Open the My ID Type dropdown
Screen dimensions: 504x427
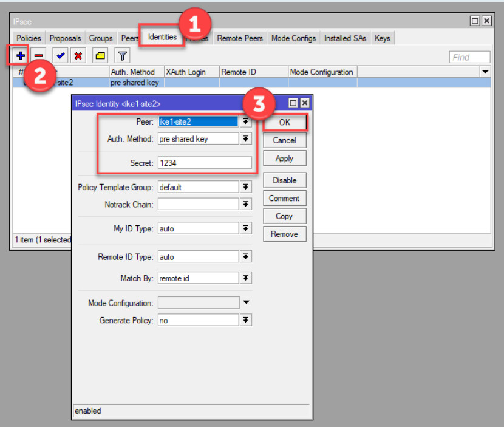tap(245, 228)
